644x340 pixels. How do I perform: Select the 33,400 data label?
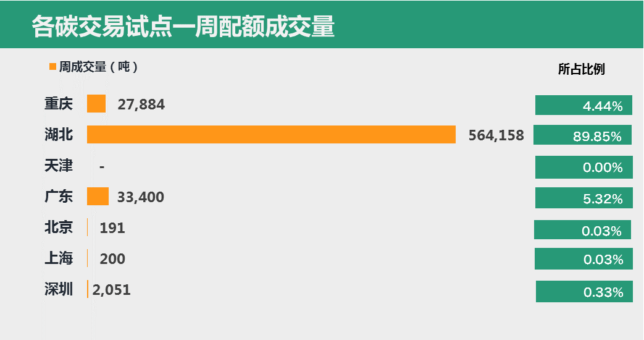pos(140,197)
